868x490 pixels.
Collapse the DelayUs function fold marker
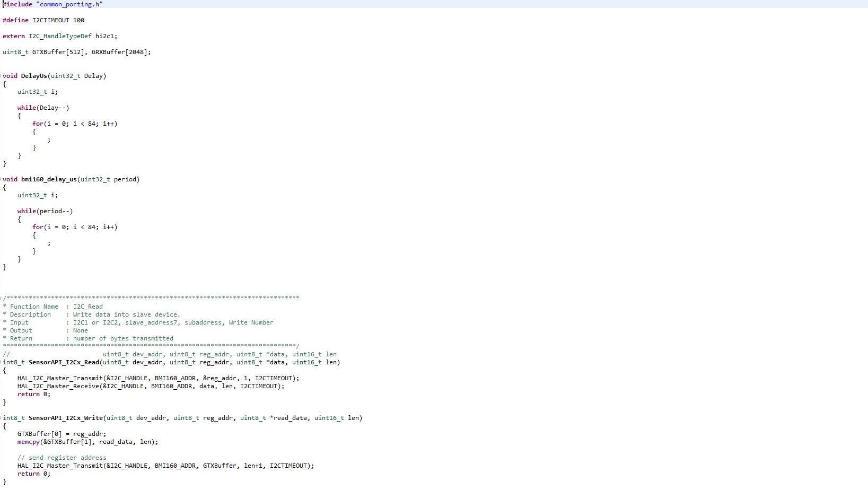(x=1, y=76)
